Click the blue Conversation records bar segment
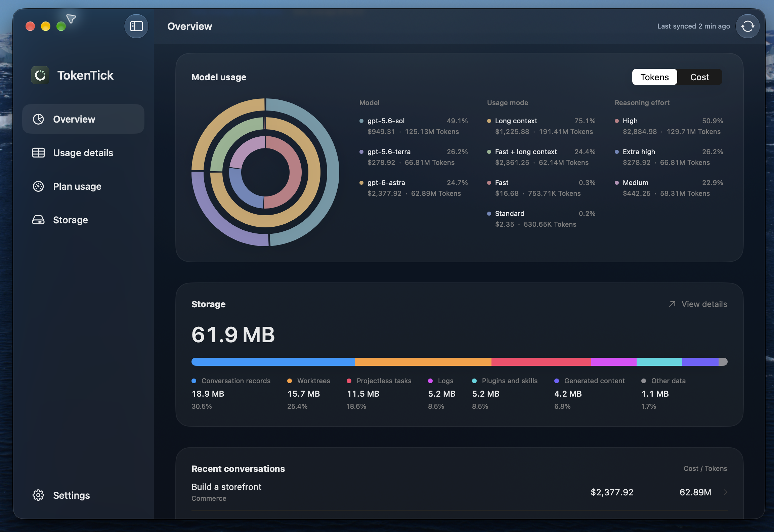Screen dimensions: 774x532 point(273,362)
